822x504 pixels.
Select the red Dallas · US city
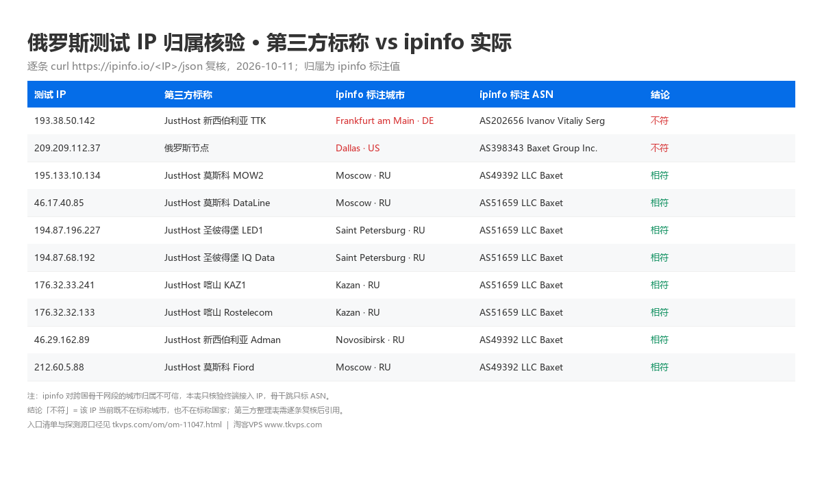[x=358, y=148]
